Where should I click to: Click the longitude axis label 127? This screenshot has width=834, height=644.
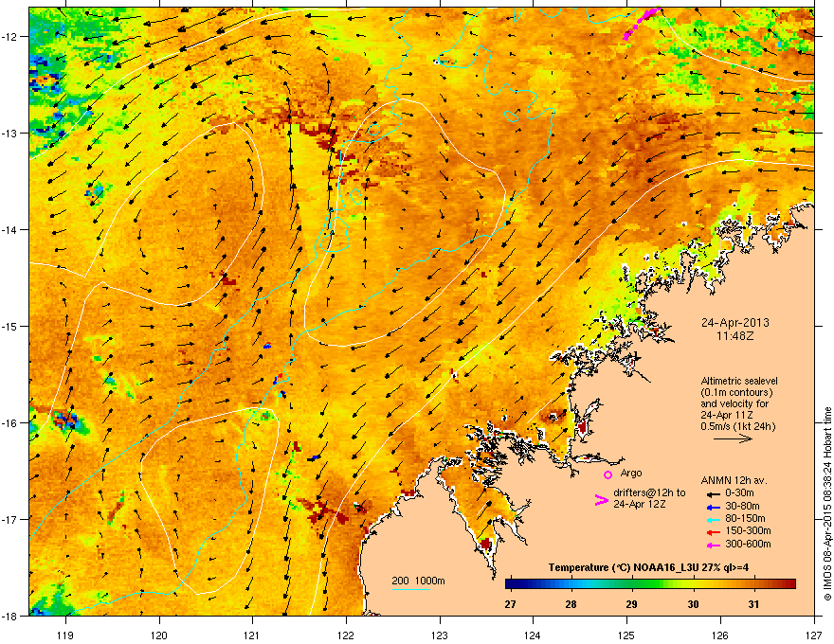[x=813, y=635]
